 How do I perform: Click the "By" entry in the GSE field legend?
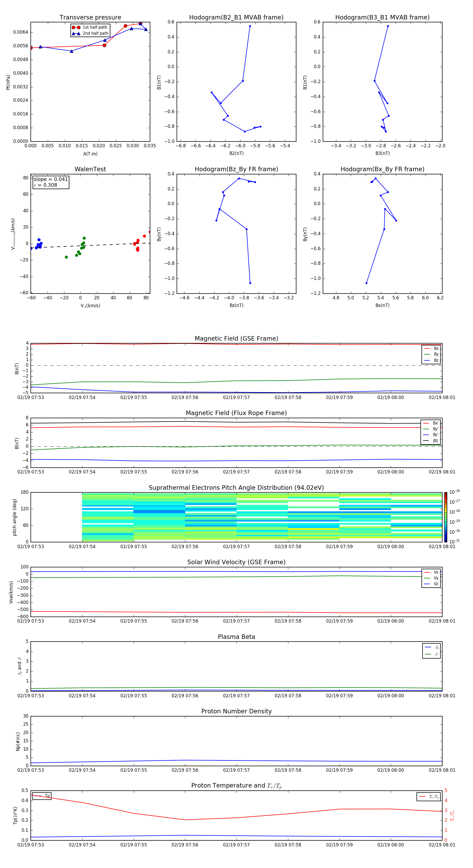coord(431,354)
